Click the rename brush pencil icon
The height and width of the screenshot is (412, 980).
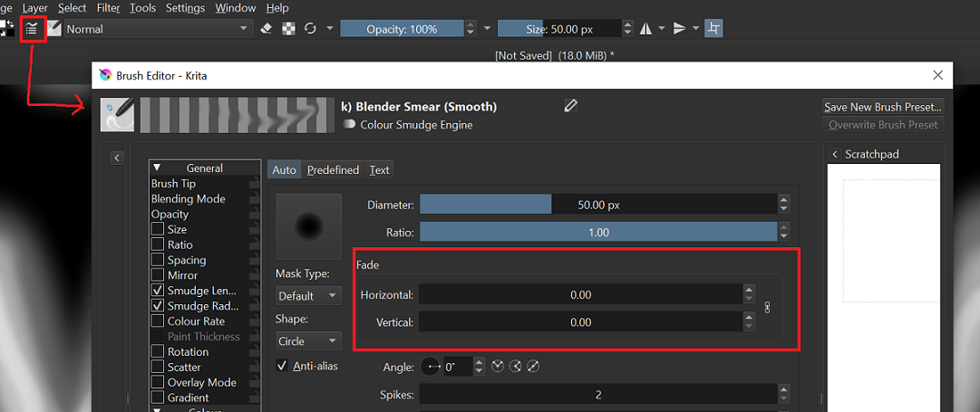point(570,106)
